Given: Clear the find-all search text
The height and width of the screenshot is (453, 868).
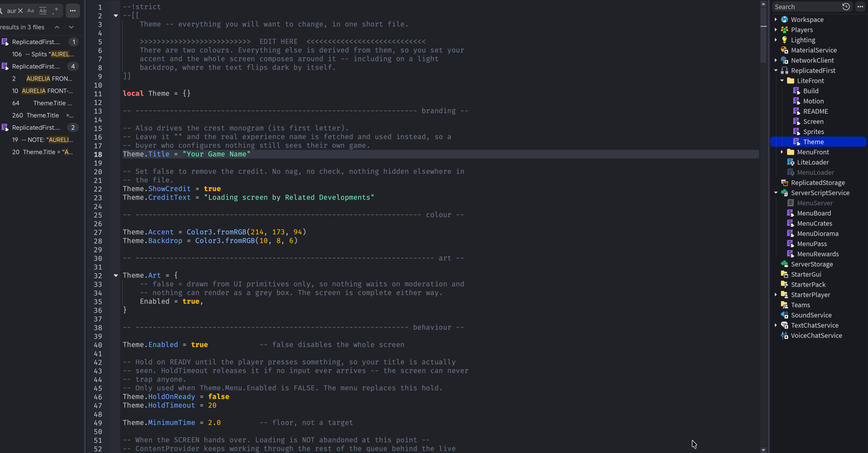Looking at the screenshot, I should tap(20, 10).
